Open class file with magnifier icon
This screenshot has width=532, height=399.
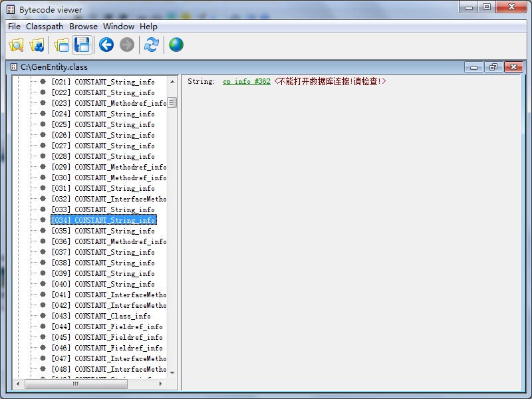click(16, 45)
